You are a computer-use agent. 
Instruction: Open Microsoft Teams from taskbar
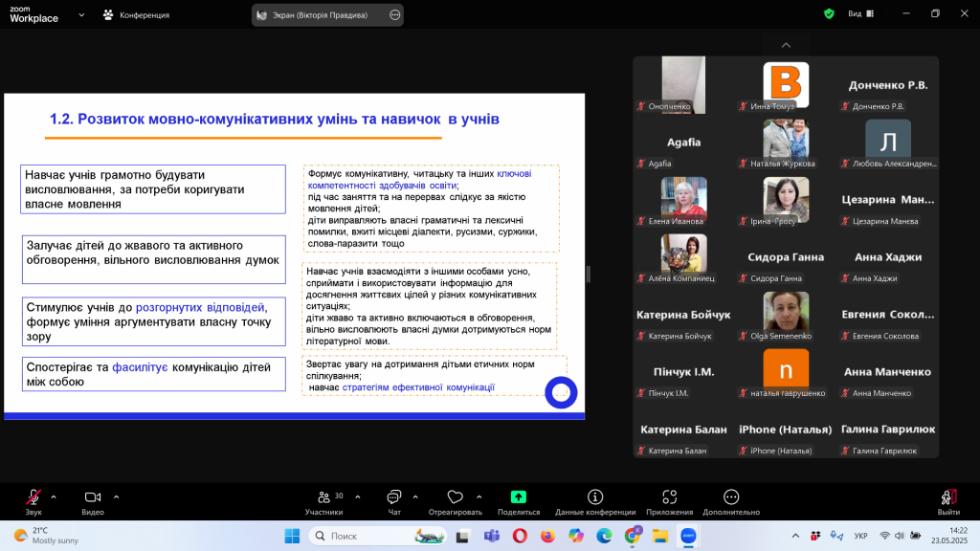click(491, 536)
